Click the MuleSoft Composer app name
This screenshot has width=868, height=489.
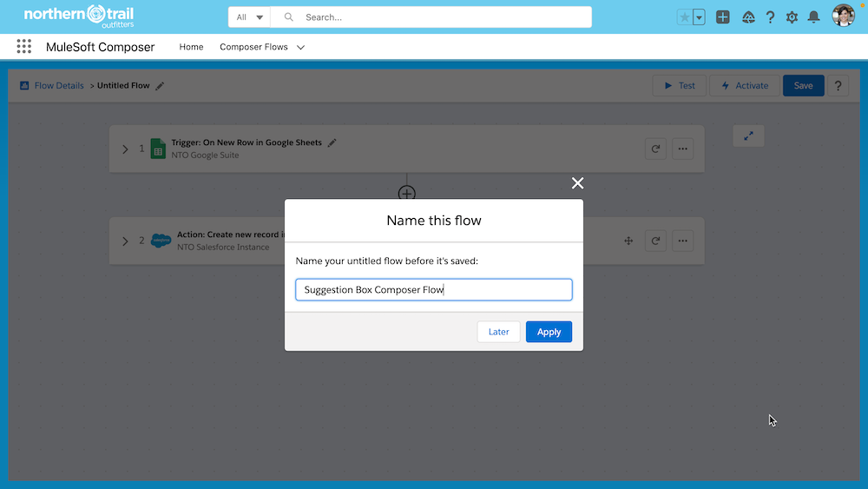click(x=100, y=47)
